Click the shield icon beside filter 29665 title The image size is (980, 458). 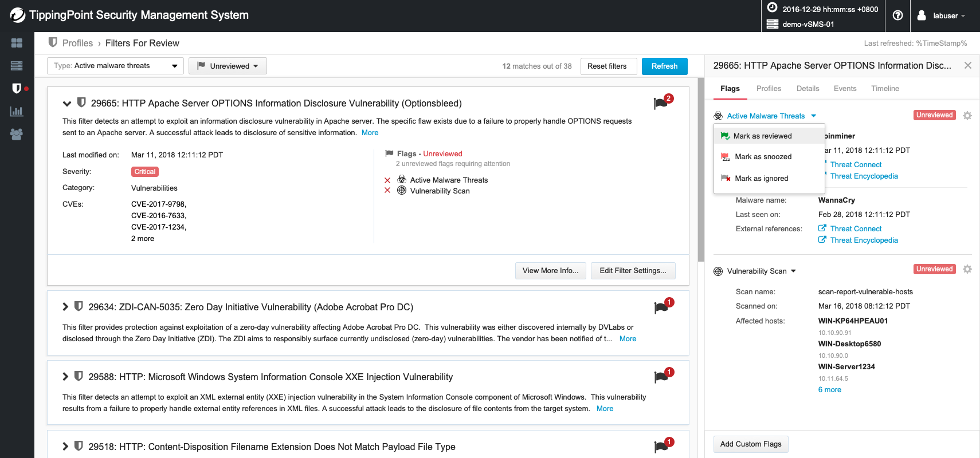81,102
